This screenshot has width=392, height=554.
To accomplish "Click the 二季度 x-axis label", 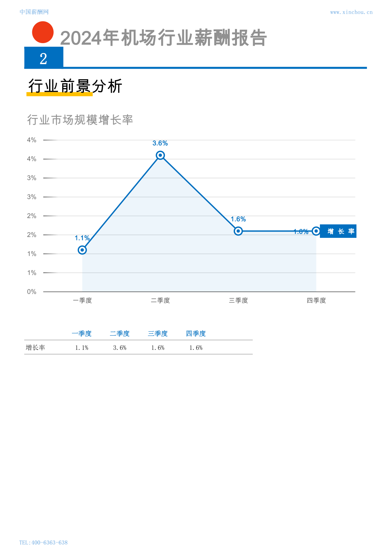I will tap(160, 300).
